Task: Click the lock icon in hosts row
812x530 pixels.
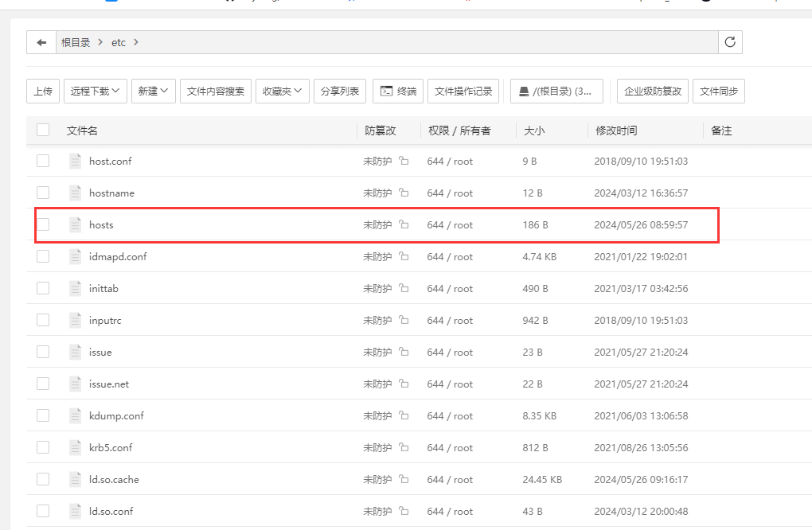Action: point(404,225)
